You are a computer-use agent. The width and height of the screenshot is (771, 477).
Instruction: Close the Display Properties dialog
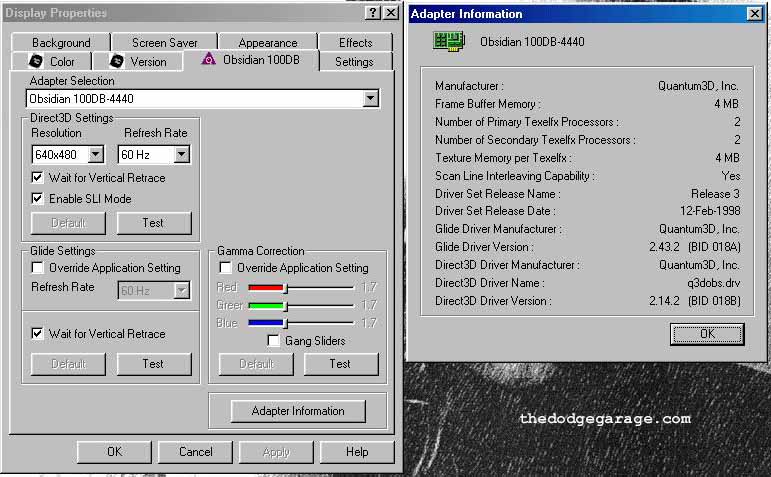click(390, 13)
